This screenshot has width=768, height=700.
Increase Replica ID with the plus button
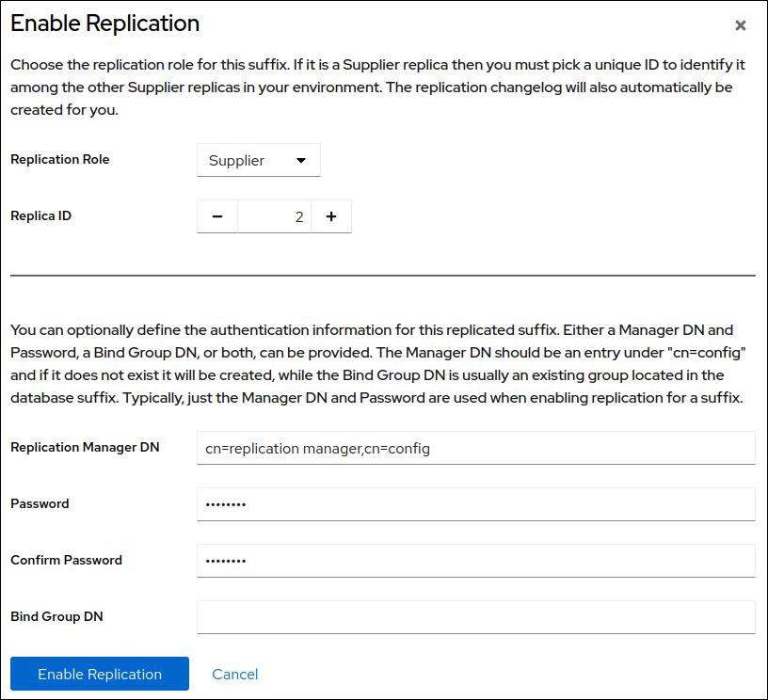tap(331, 216)
